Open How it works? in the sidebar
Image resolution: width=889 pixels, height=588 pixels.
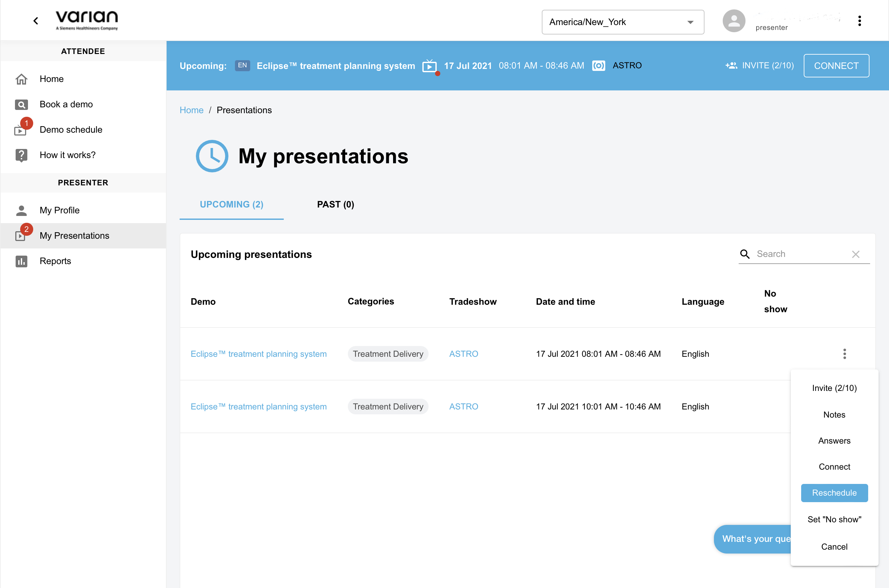point(83,155)
